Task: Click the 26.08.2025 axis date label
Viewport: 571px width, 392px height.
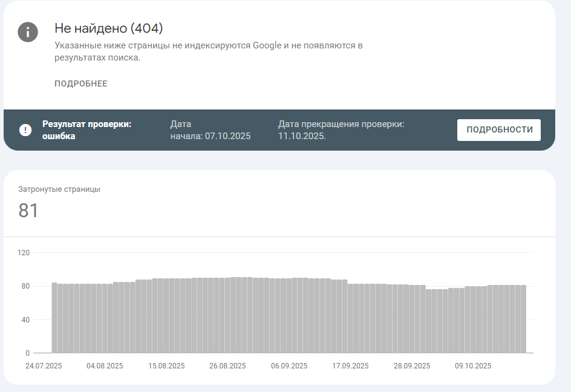Action: (x=227, y=366)
